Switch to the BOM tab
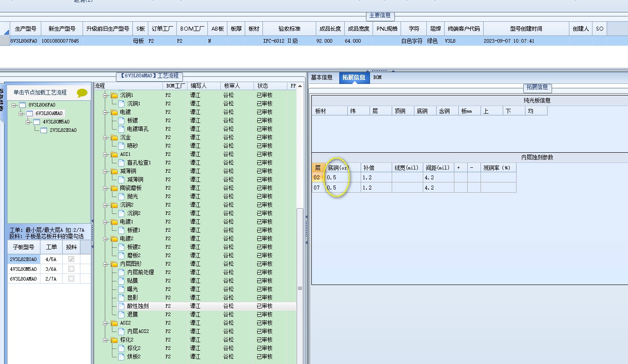The image size is (628, 364). [x=377, y=77]
